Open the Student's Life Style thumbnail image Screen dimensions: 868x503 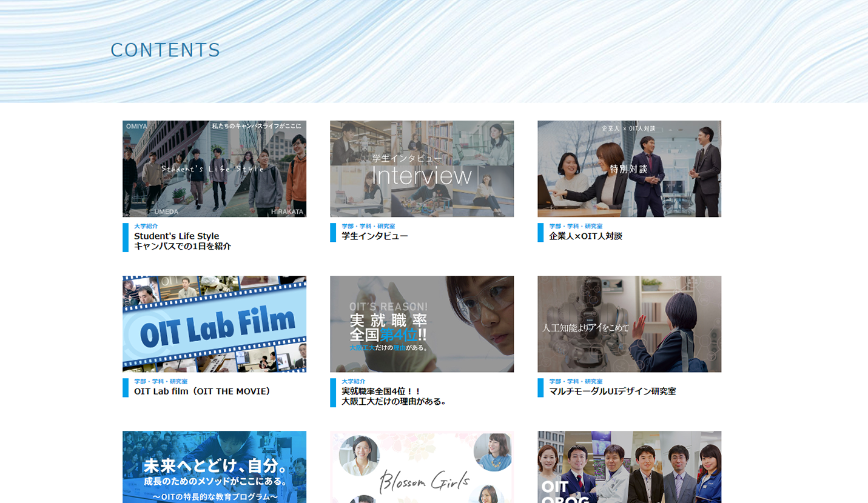[214, 168]
